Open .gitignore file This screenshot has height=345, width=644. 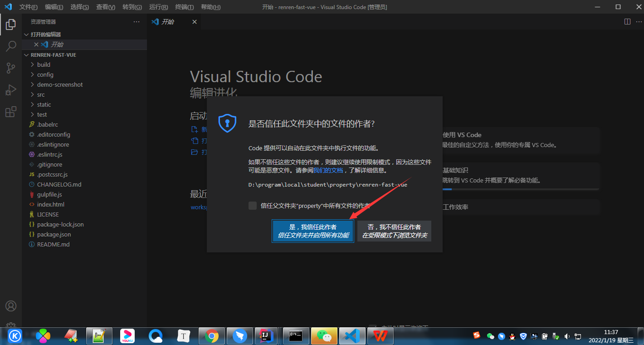pyautogui.click(x=84, y=164)
